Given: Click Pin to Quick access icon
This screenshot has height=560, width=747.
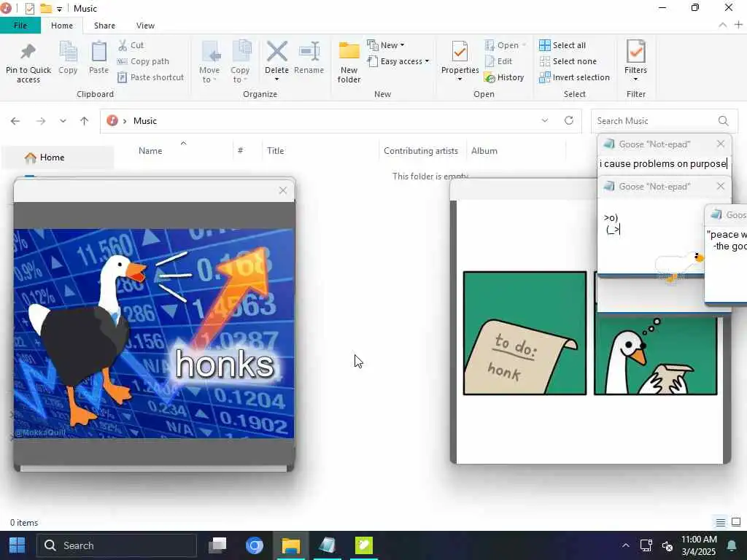Looking at the screenshot, I should (x=28, y=62).
